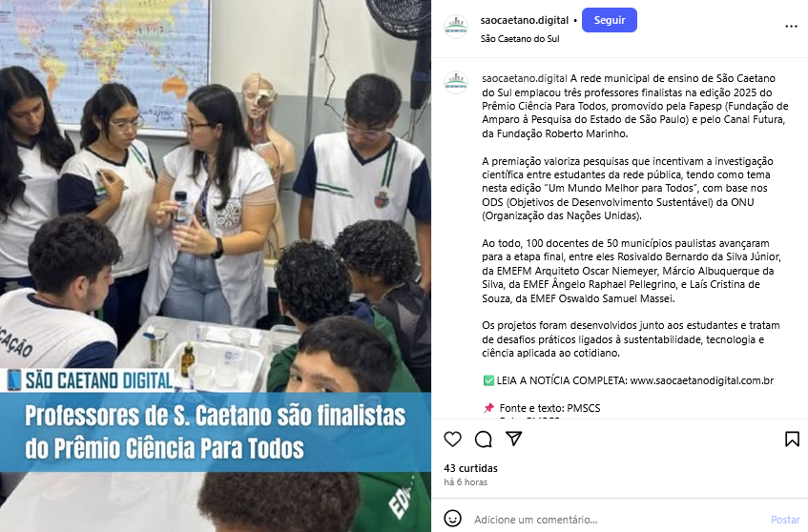Open the caption author's profile avatar

point(456,82)
